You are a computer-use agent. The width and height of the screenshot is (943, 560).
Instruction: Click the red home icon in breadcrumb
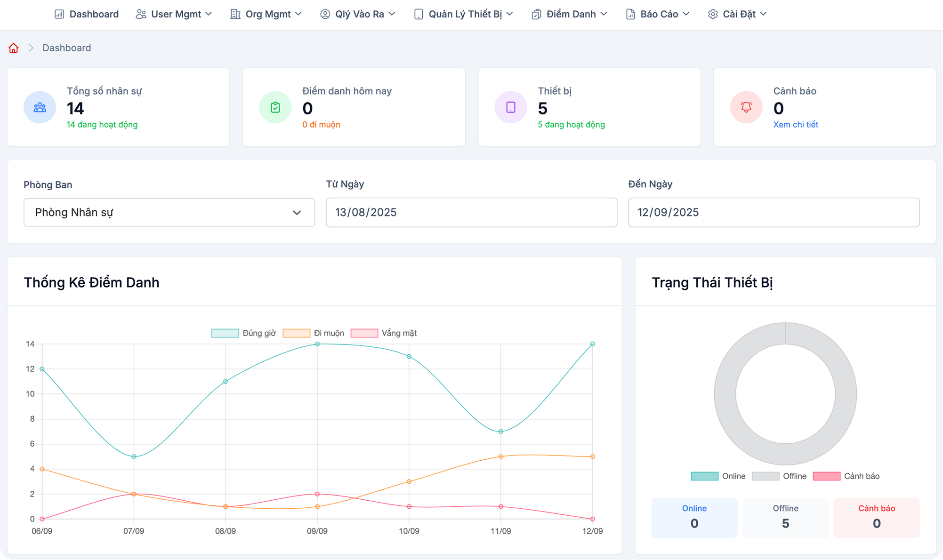(13, 48)
